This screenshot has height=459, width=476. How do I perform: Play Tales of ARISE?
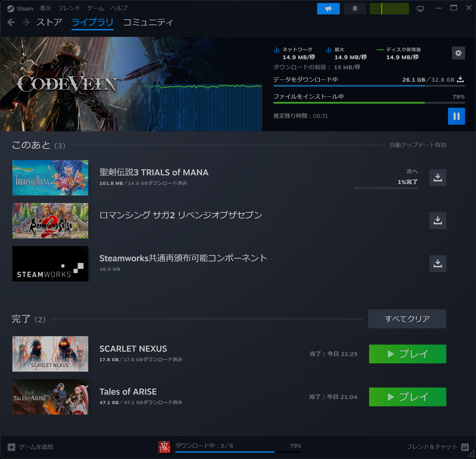point(407,397)
